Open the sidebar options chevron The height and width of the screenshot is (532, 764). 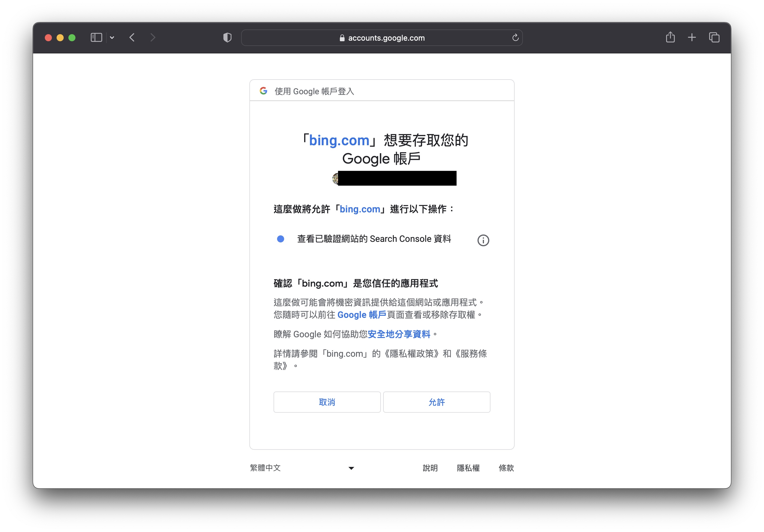tap(112, 38)
